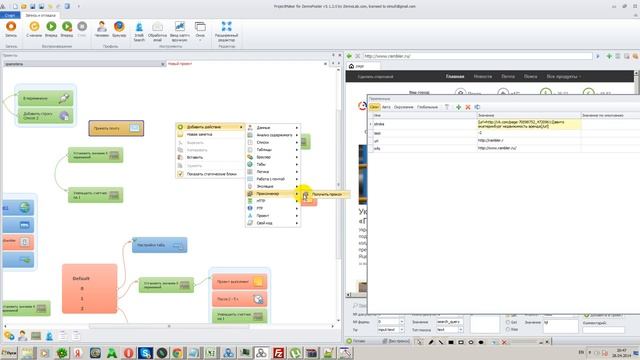Click red X delete-variable icon in variables toolbar
The width and height of the screenshot is (640, 360).
pos(468,107)
